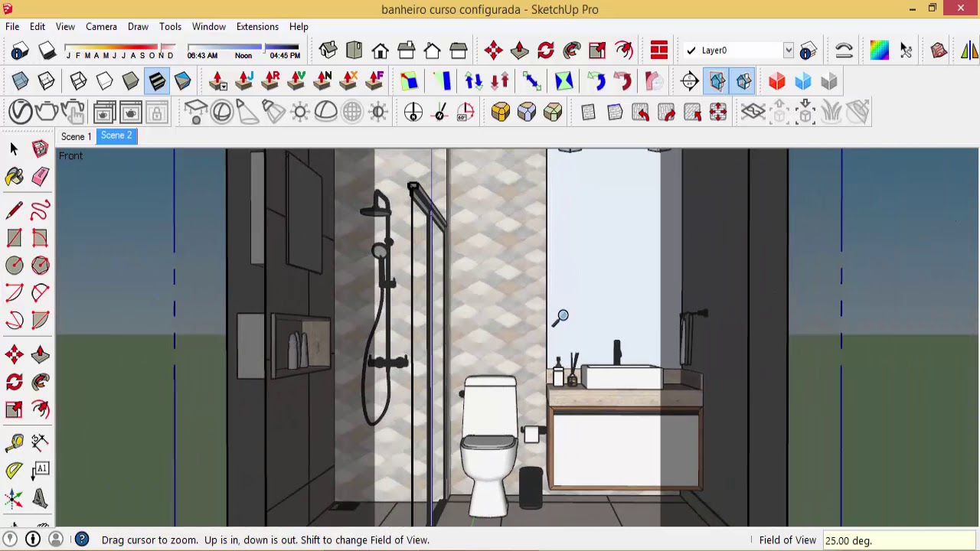The image size is (980, 551).
Task: Switch to Iso house view
Action: tap(328, 51)
